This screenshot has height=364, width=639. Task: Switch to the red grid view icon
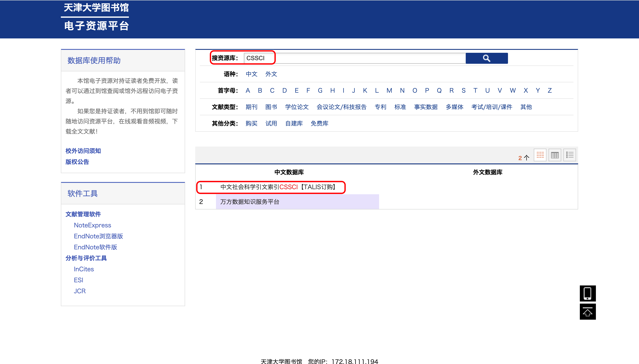540,155
